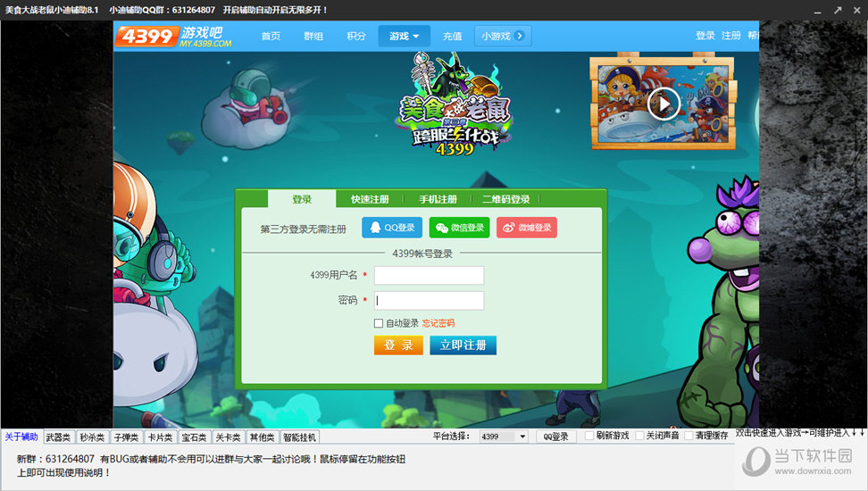This screenshot has width=868, height=491.
Task: Click the arrow icon next to 小游戏
Action: point(519,36)
